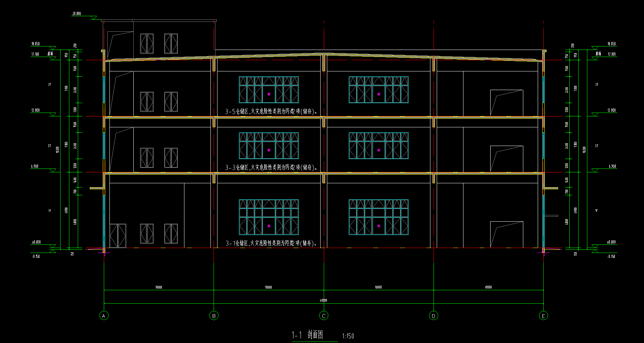Click the 3-1仓储区 annotation on first floor
Screen dimensions: 644x343
click(x=271, y=243)
